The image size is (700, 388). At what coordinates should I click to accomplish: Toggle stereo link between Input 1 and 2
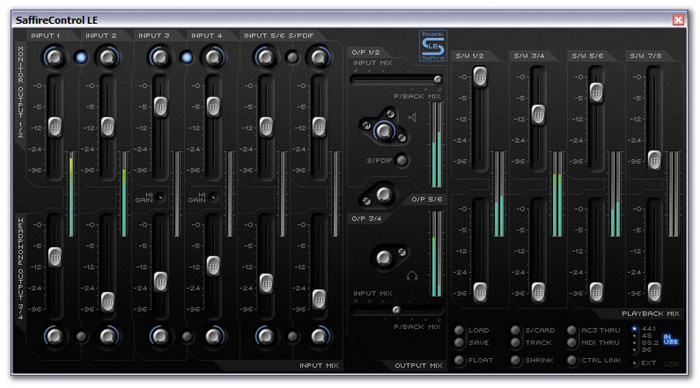[x=81, y=57]
